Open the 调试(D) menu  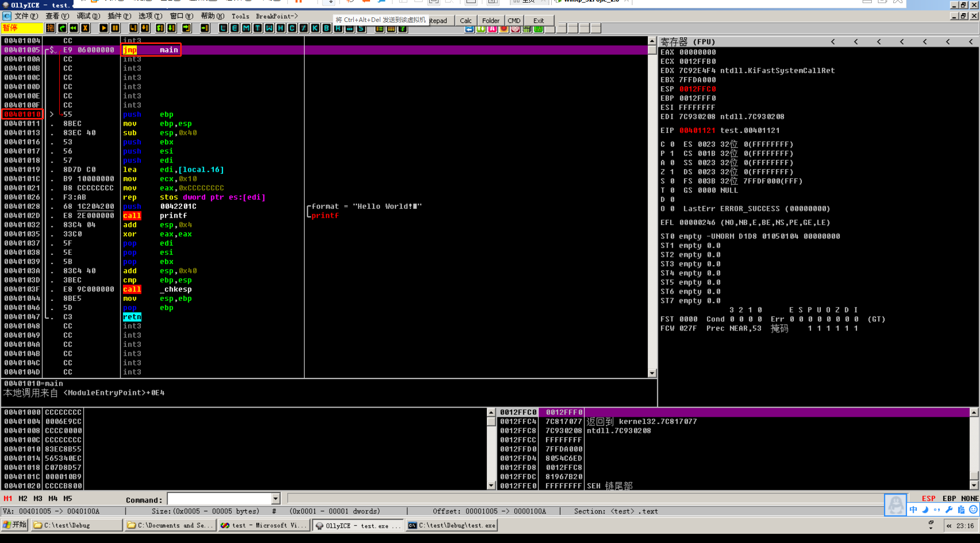point(88,16)
